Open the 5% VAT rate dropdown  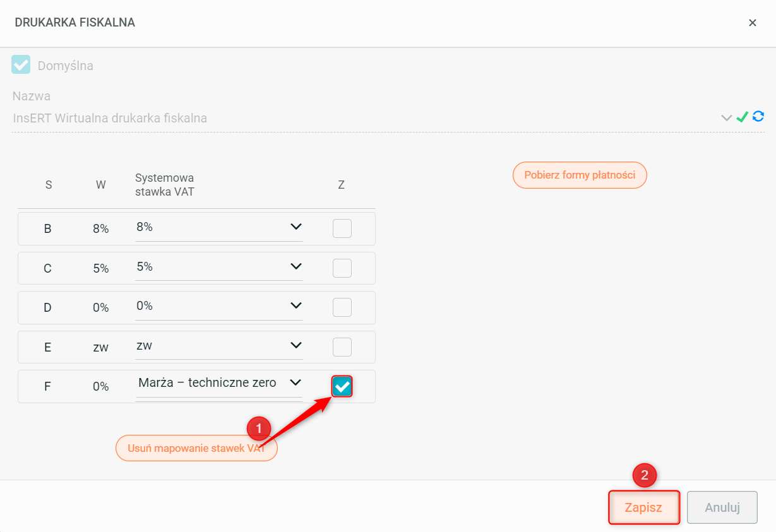(295, 266)
